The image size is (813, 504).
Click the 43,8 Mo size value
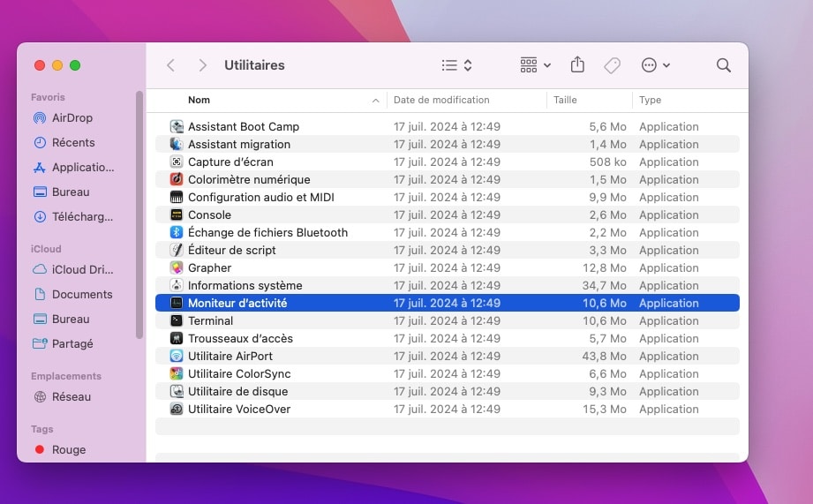point(604,357)
